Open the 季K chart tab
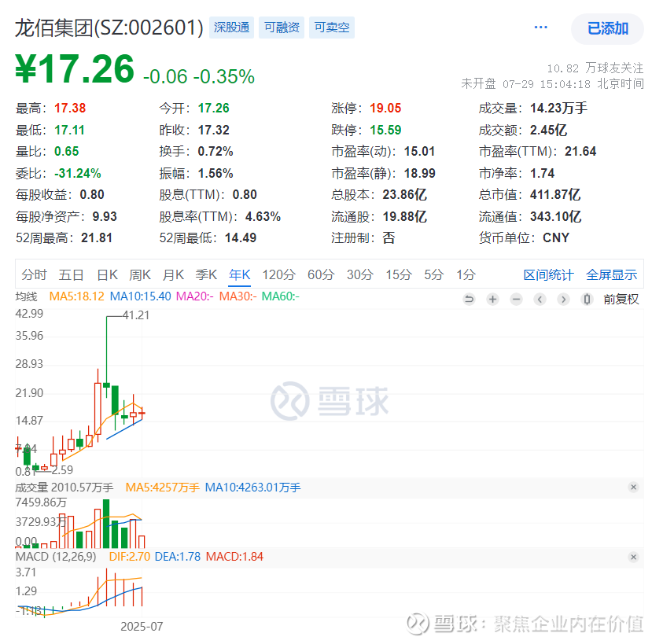 206,275
